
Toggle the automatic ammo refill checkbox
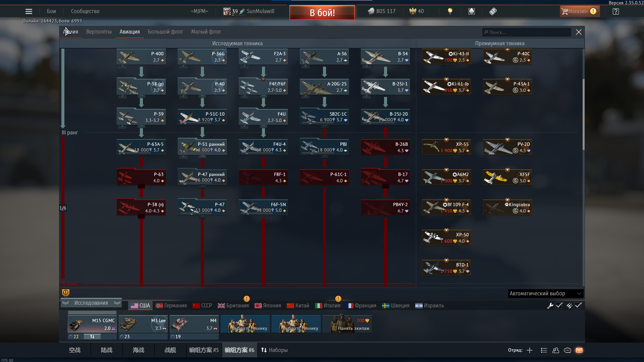[578, 306]
